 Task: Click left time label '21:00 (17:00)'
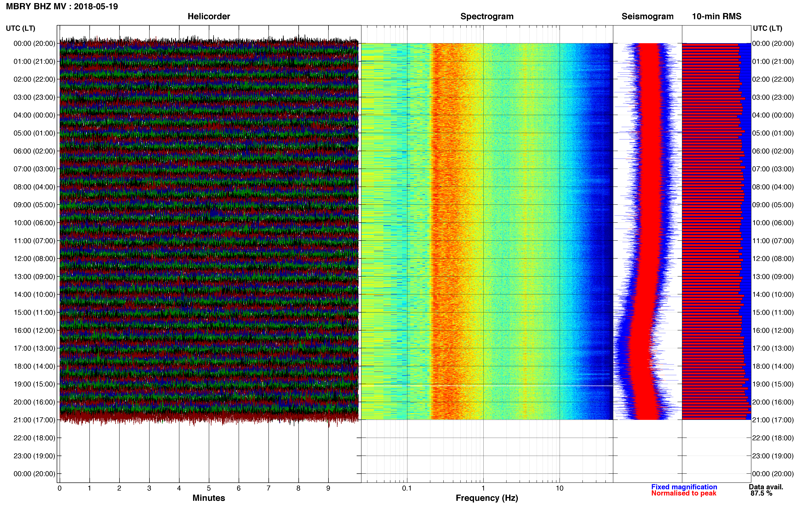click(34, 420)
